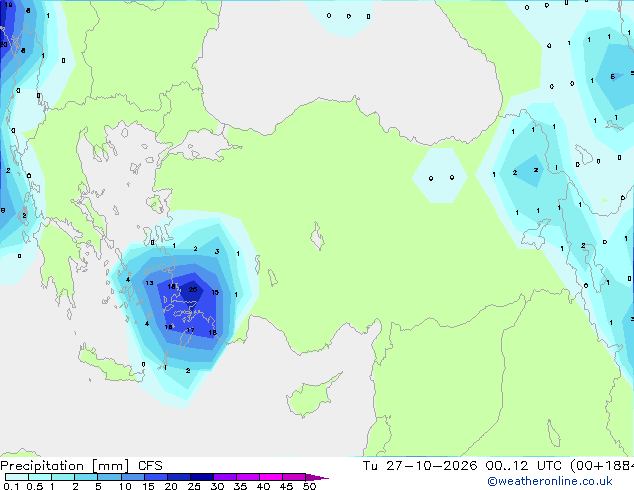Click the '26' precipitation maximum value on map

click(x=193, y=289)
